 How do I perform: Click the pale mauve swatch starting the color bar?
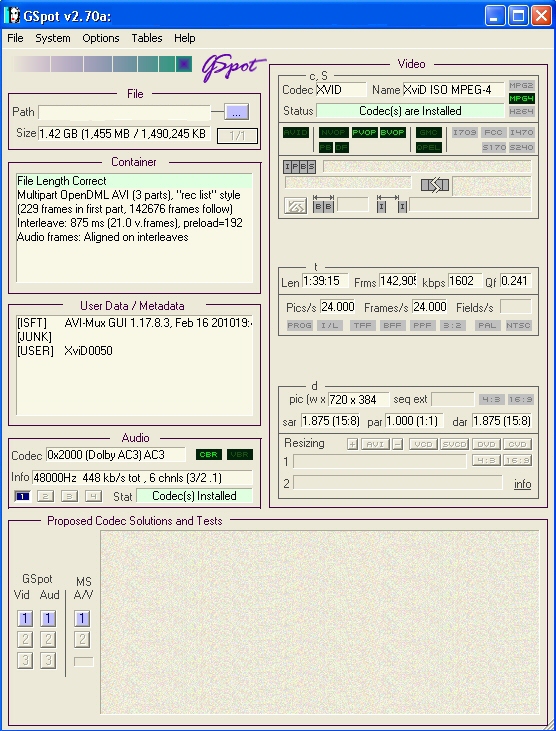click(31, 64)
